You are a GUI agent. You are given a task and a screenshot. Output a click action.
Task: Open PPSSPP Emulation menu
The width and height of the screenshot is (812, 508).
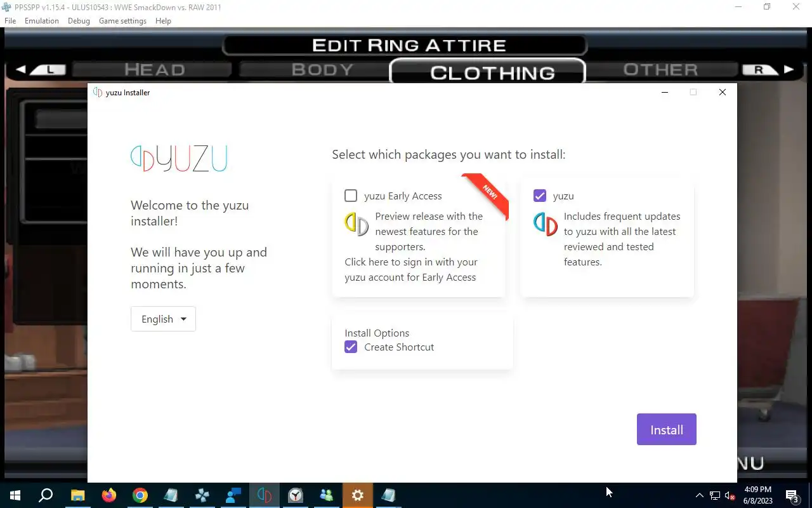[42, 21]
